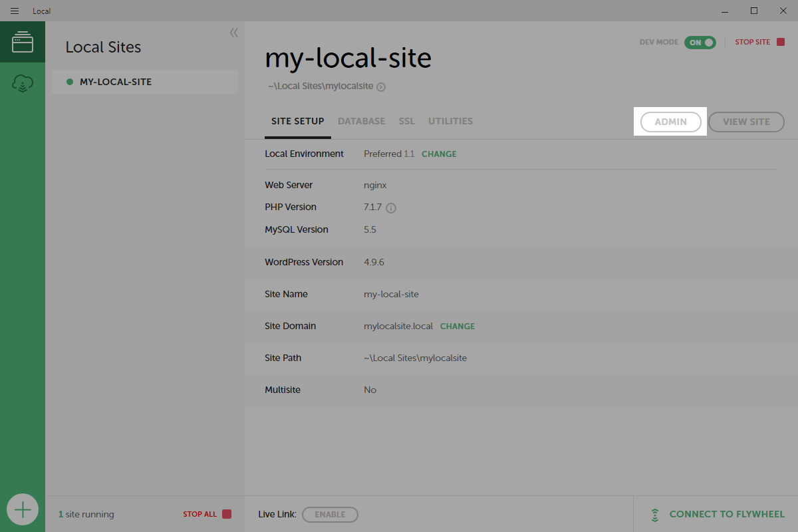
Task: Switch to the SSL tab
Action: 407,121
